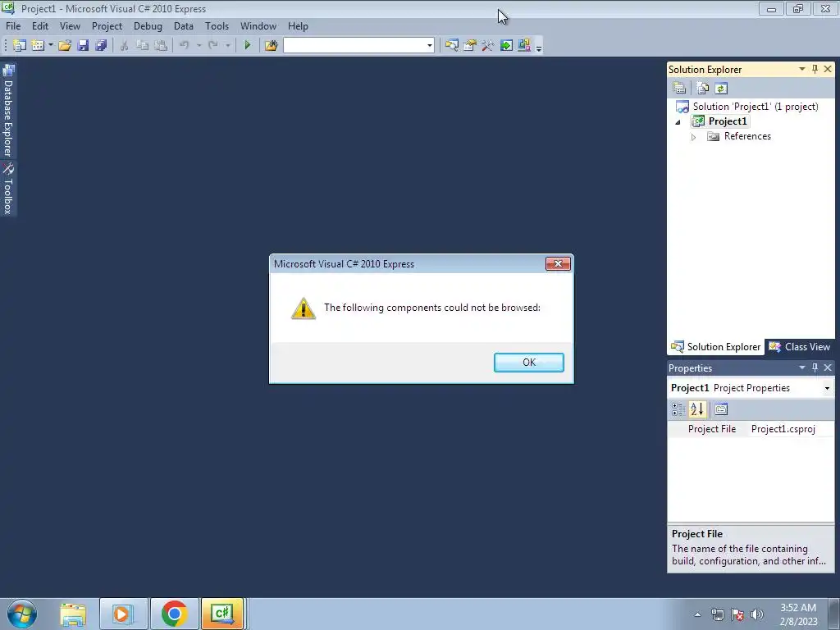
Task: Click the Property Pages icon
Action: [721, 410]
